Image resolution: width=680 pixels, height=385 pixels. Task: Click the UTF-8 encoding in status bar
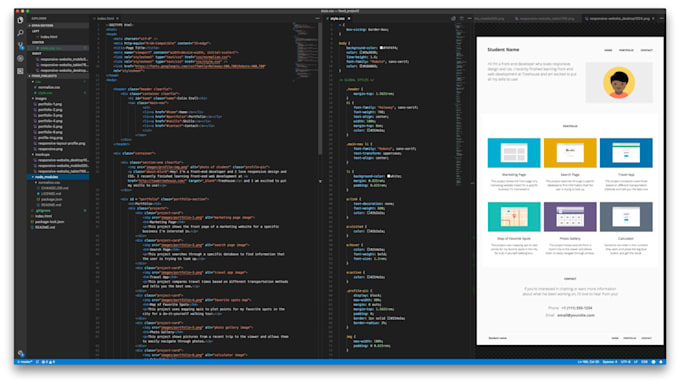pos(625,362)
